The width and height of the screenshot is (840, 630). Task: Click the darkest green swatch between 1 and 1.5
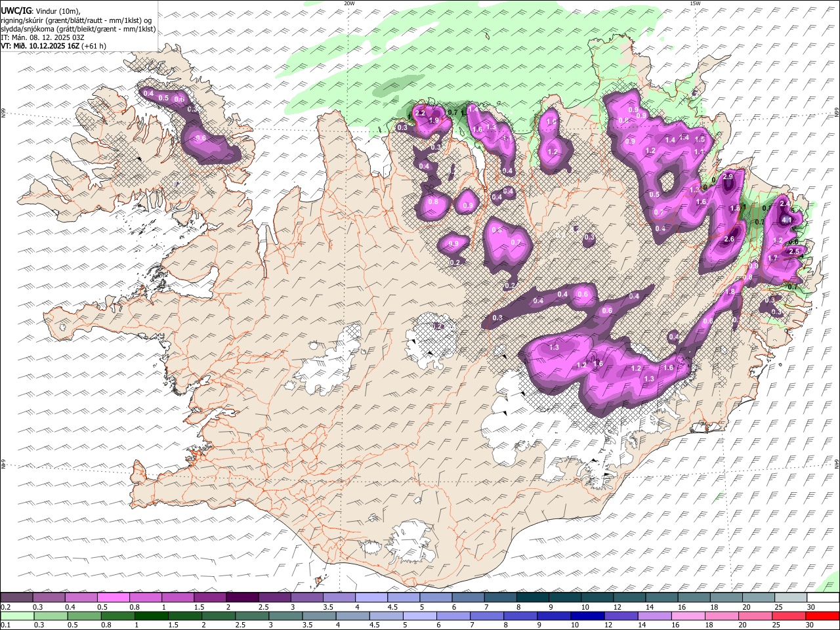pos(151,616)
